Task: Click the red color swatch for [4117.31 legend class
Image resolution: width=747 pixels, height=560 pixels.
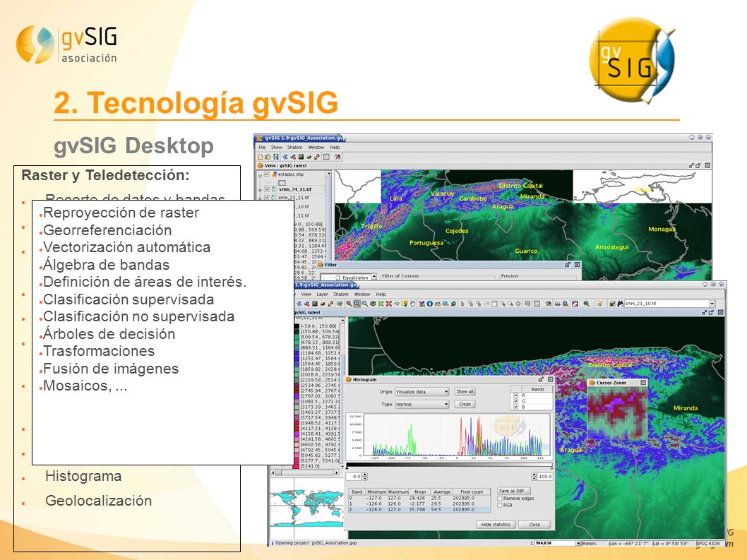Action: click(297, 428)
